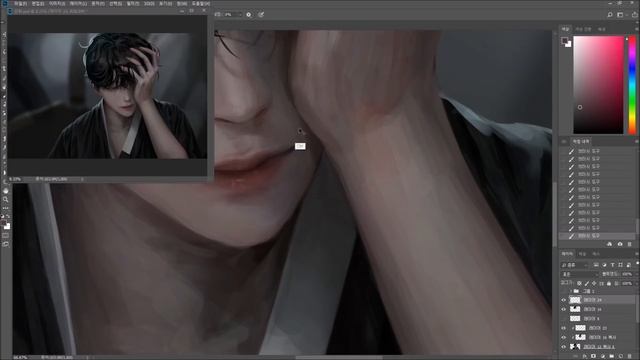The image size is (640, 360).
Task: Swap foreground and background colors in toolbar
Action: point(8,216)
